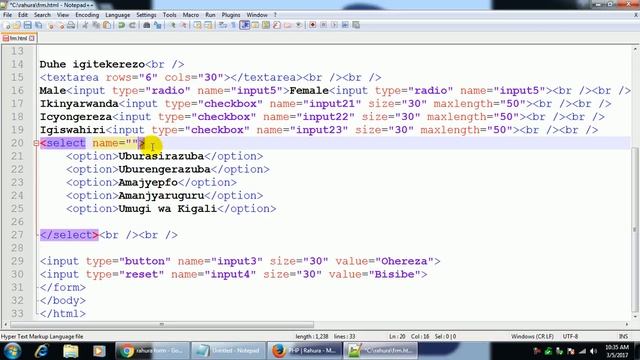The image size is (640, 360).
Task: Start macro recording with the Record icon
Action: [x=312, y=25]
